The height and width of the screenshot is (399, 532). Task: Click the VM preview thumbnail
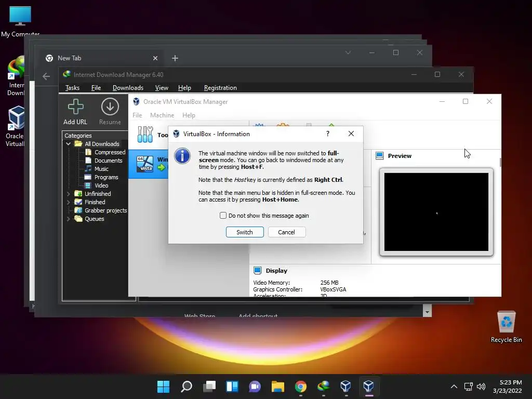(436, 212)
